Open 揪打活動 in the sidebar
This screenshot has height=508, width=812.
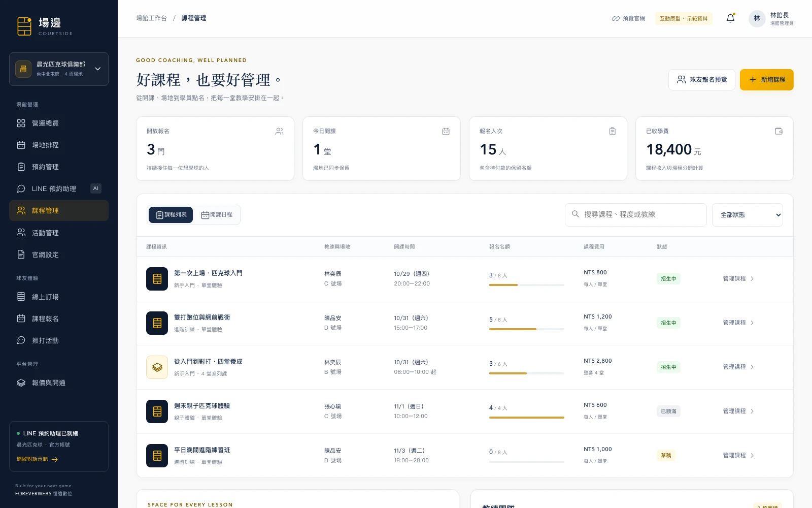pos(59,340)
